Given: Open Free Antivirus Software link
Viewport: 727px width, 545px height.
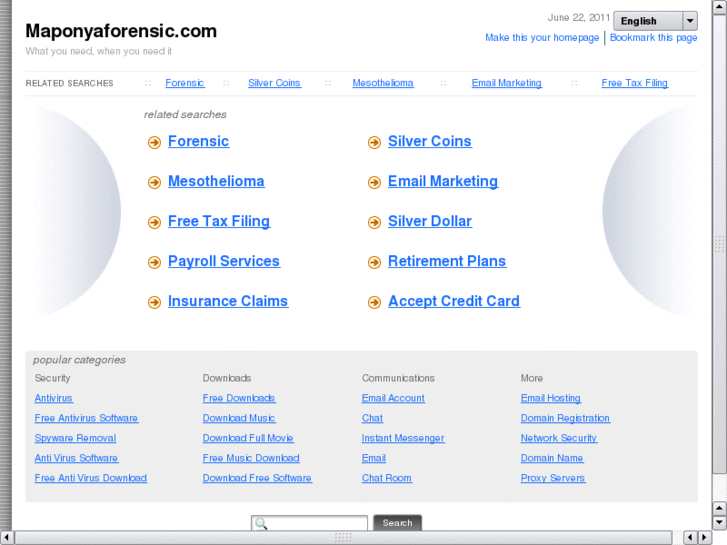Looking at the screenshot, I should [x=86, y=418].
